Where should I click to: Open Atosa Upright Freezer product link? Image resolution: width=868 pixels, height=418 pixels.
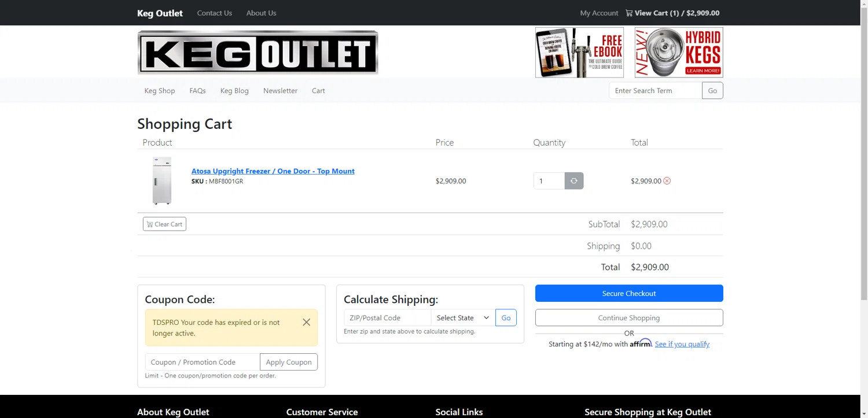tap(273, 171)
